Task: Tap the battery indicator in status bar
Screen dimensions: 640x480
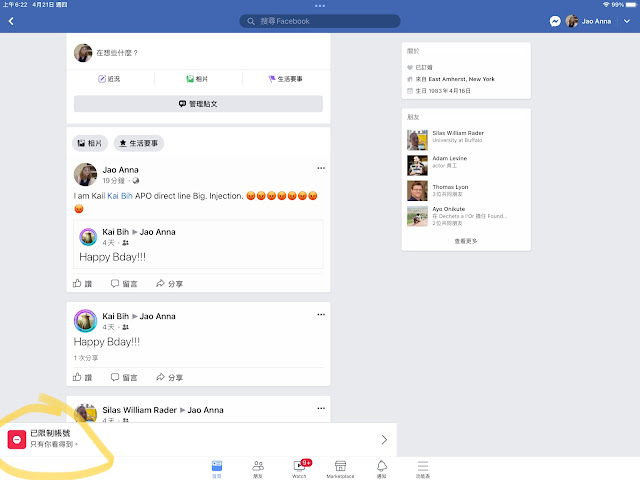Action: click(x=631, y=5)
